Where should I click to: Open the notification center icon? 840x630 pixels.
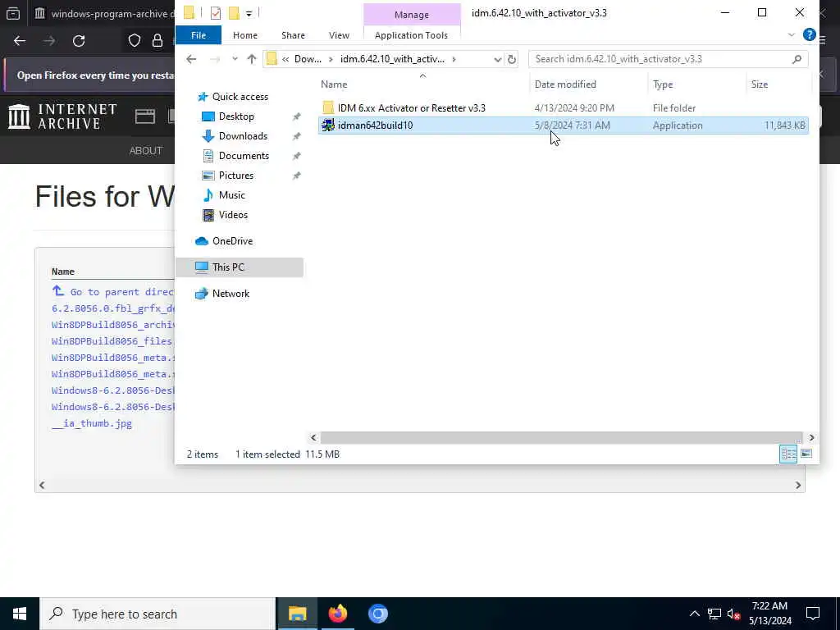pyautogui.click(x=813, y=614)
